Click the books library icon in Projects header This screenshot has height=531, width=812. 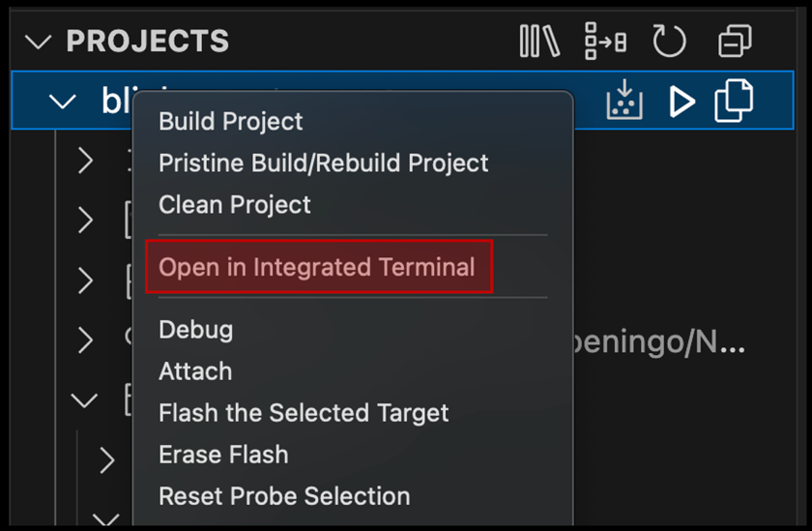[539, 42]
